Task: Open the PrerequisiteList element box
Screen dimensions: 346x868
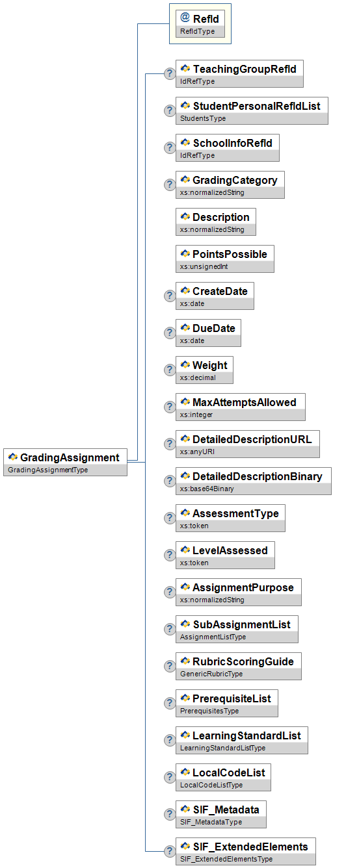Action: [x=227, y=703]
